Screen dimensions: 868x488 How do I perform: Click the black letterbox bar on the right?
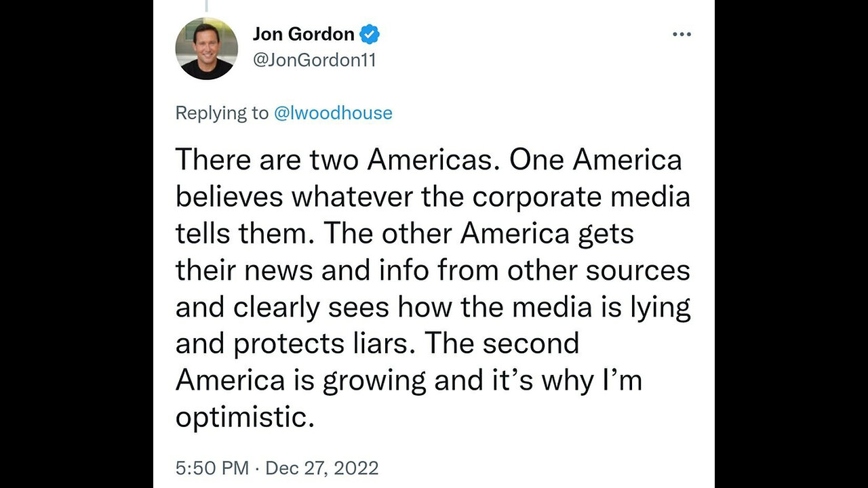791,244
